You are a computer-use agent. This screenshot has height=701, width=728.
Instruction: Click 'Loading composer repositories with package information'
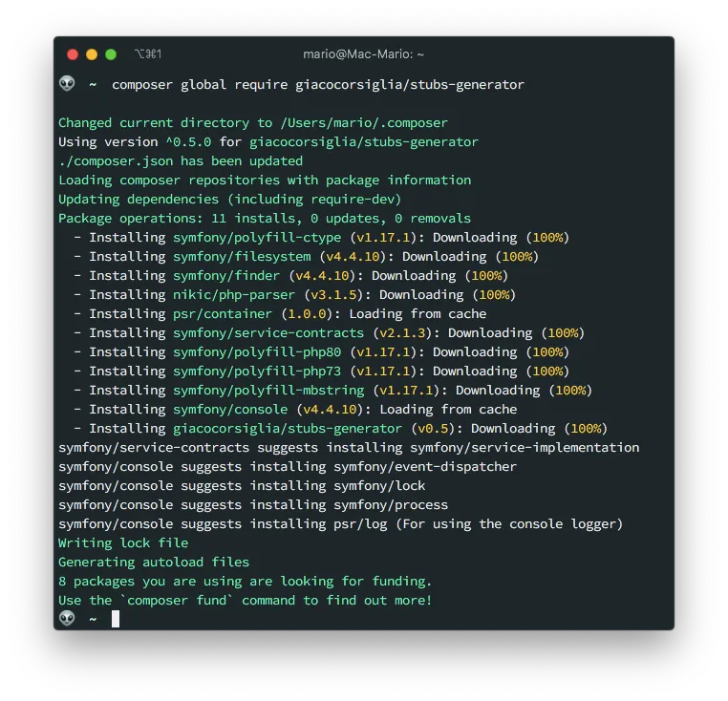[x=265, y=181]
